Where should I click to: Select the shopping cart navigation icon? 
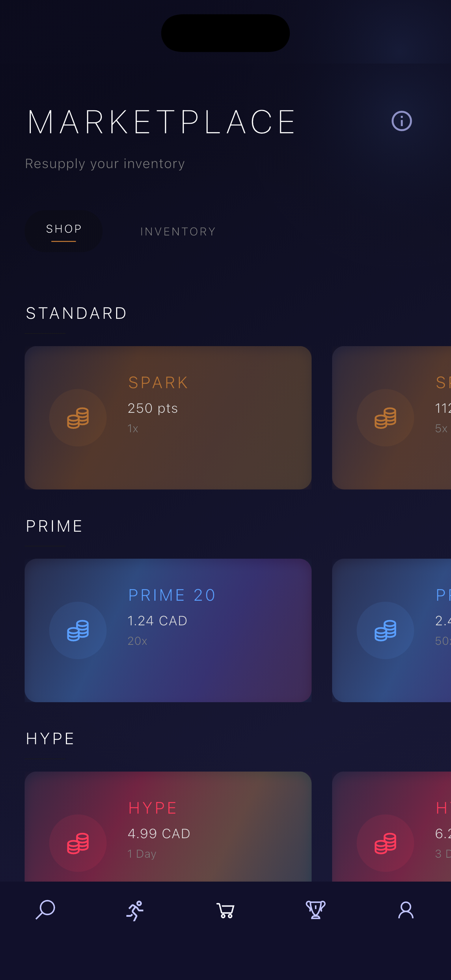(225, 910)
